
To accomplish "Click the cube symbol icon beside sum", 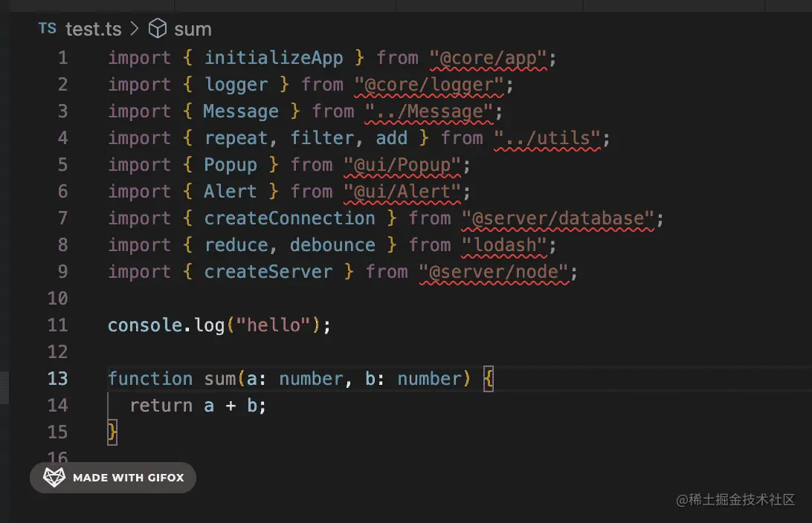I will [x=158, y=28].
